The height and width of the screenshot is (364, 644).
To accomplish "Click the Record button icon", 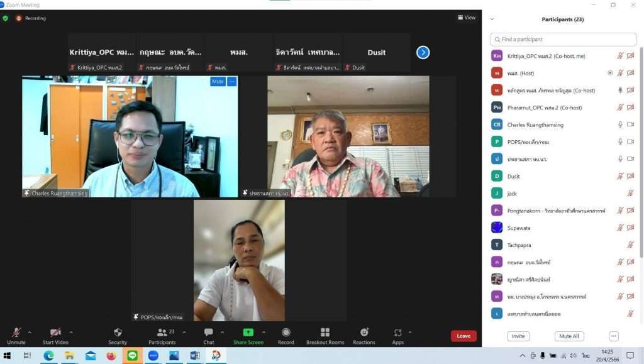I will click(286, 333).
